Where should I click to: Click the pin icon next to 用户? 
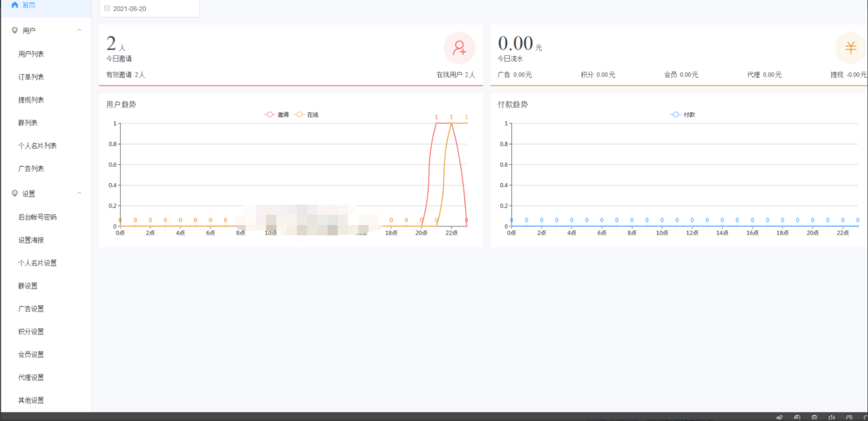coord(15,31)
